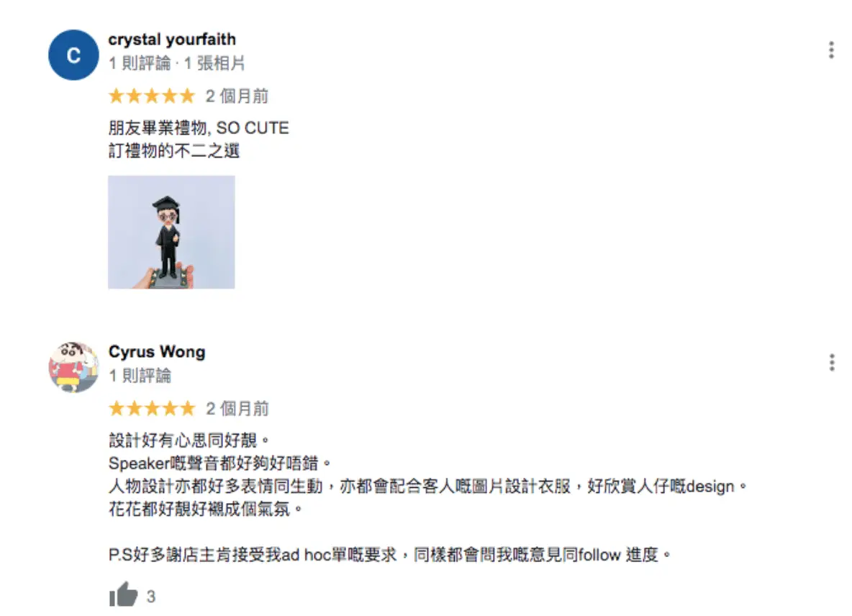The image size is (852, 616).
Task: Open three-dot menu for Cyrus Wong's review
Action: click(x=831, y=362)
